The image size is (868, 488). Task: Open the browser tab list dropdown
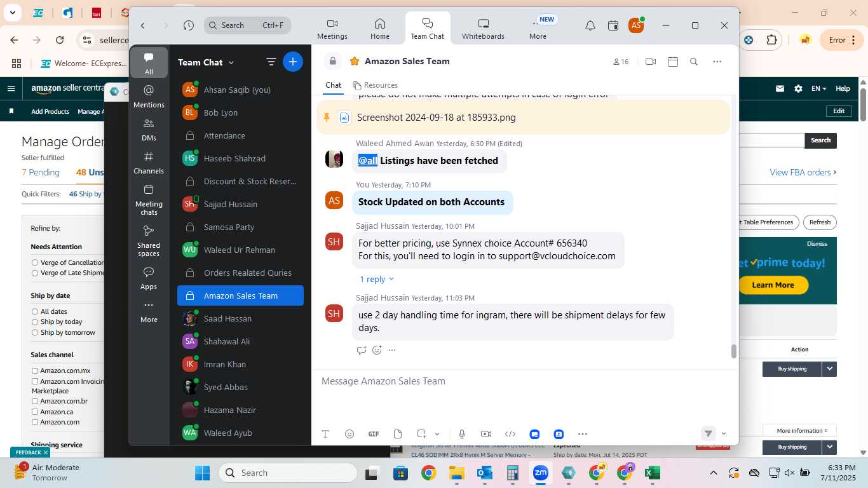pyautogui.click(x=12, y=12)
